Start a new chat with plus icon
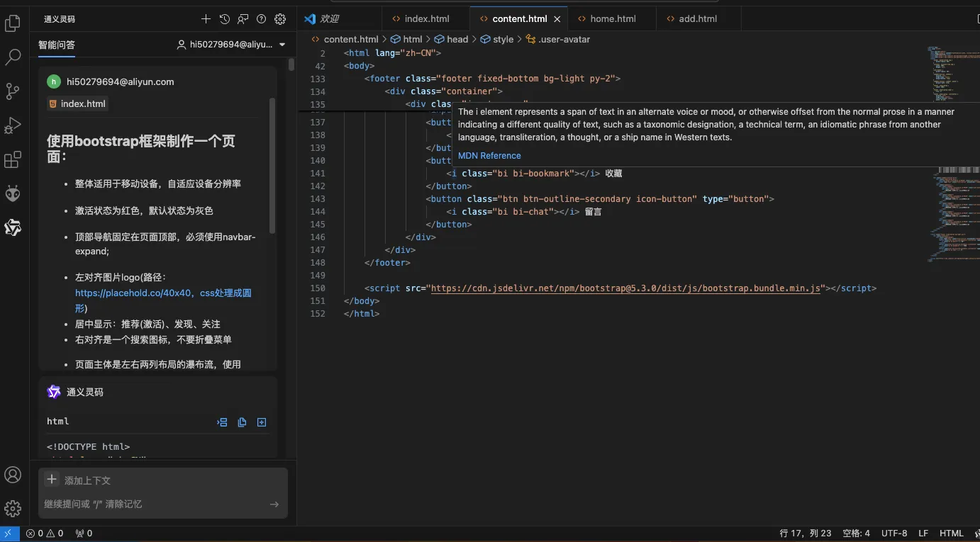 coord(206,19)
